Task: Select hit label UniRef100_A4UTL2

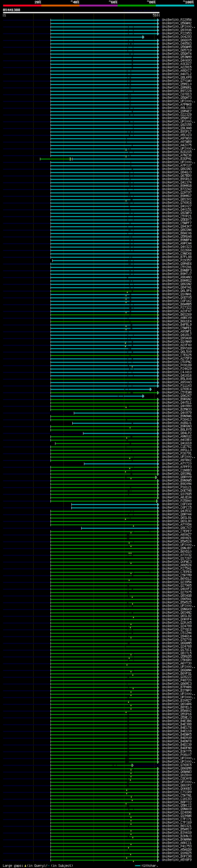Action: [x=177, y=74]
